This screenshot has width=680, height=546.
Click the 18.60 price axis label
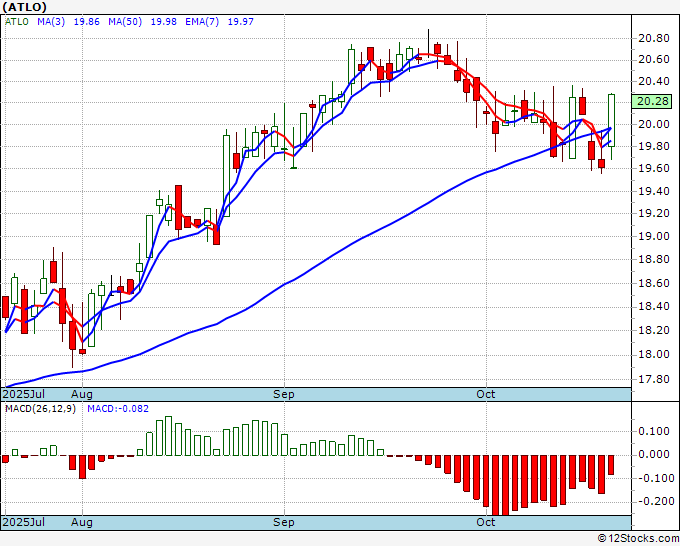(x=654, y=284)
